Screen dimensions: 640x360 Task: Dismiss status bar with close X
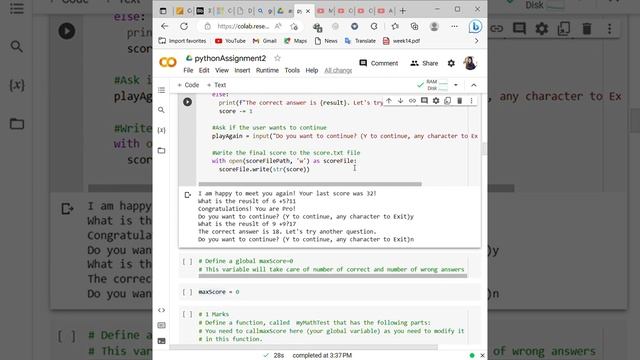pos(482,356)
